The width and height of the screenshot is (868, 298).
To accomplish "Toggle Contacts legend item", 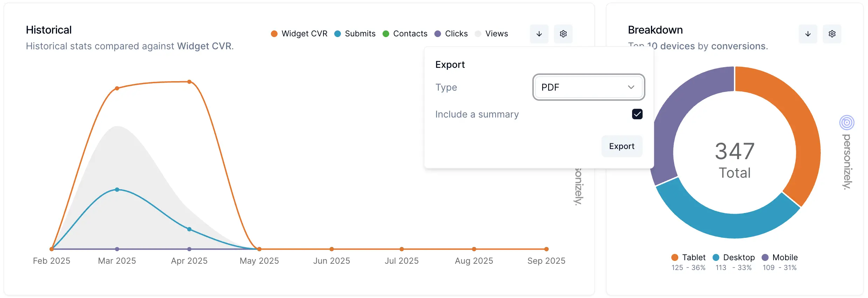I will click(405, 34).
